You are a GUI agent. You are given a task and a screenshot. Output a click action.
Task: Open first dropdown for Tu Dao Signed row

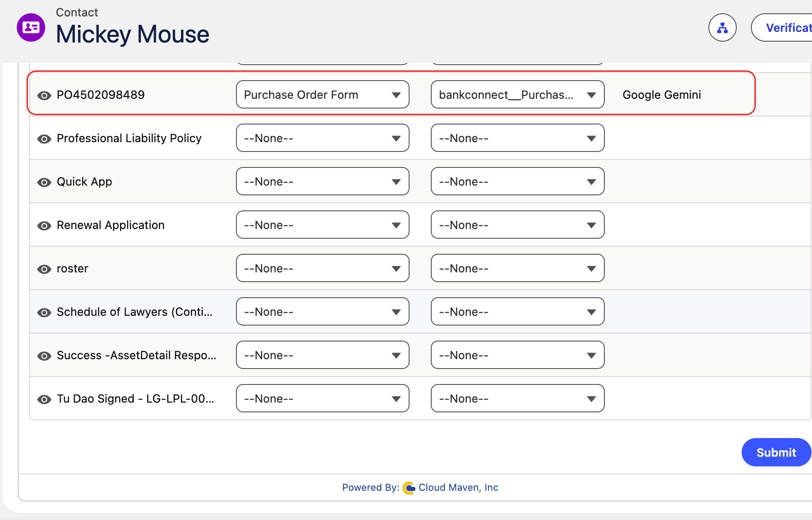[323, 398]
